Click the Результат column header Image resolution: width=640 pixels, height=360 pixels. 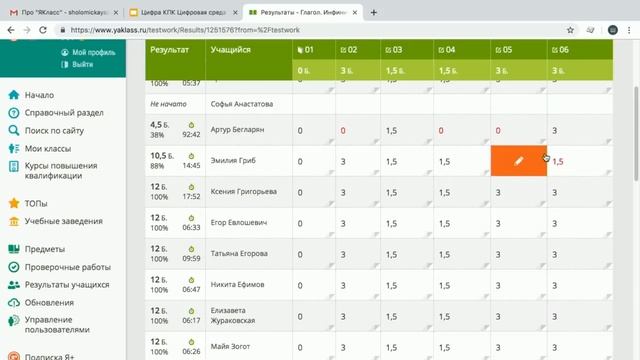click(x=169, y=50)
